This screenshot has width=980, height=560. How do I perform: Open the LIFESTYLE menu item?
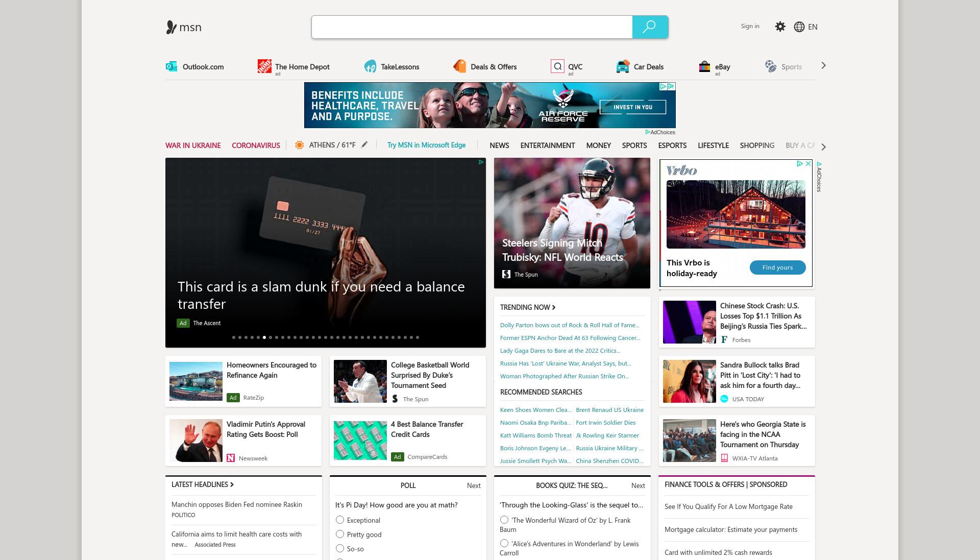pos(713,145)
